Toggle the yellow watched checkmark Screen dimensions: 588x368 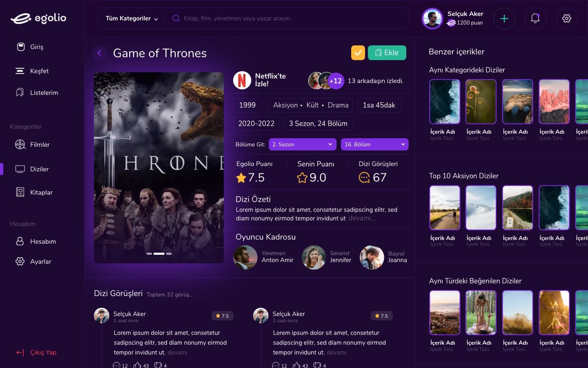[x=358, y=53]
